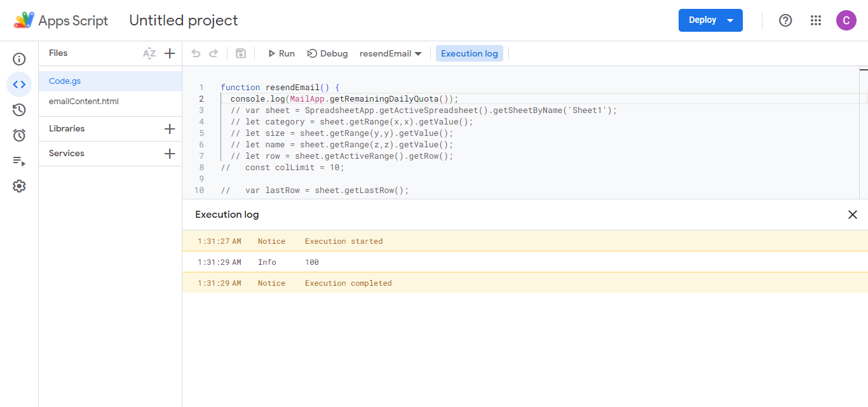
Task: Click the Undo arrow in toolbar
Action: [196, 53]
